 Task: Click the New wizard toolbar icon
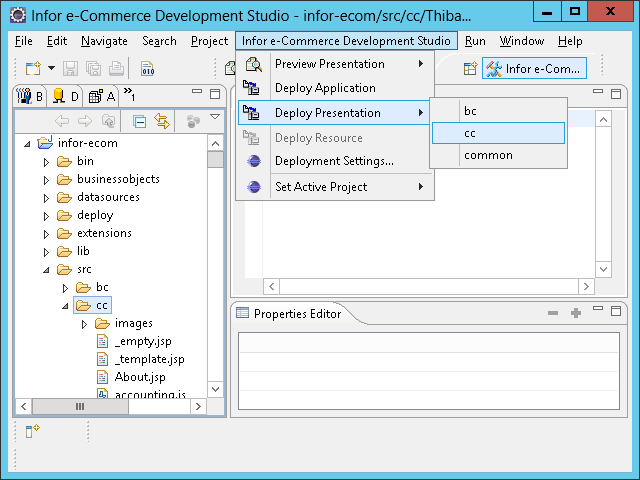33,68
